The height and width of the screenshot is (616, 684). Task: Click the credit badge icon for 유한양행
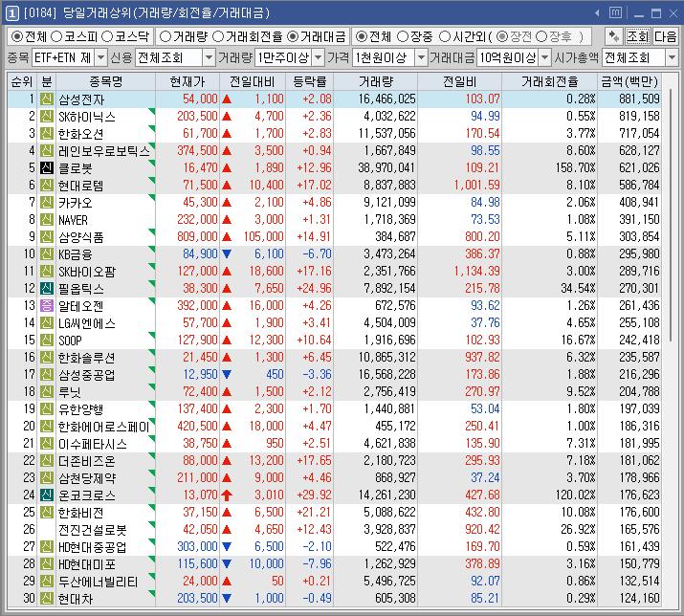(x=47, y=408)
